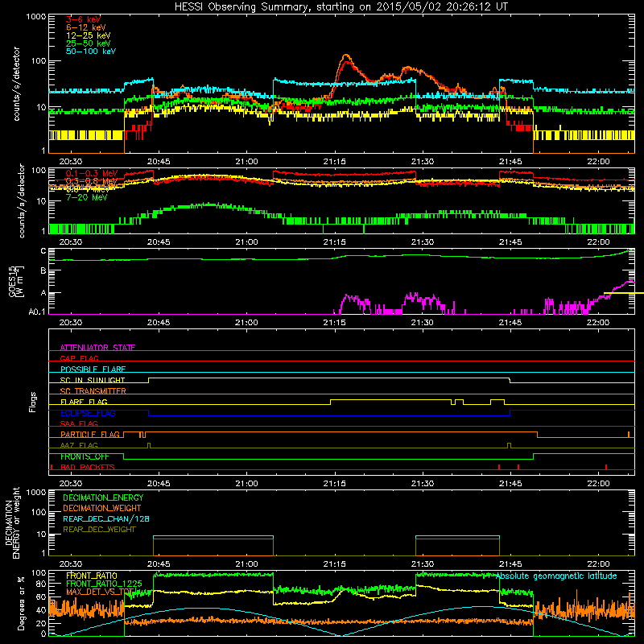The height and width of the screenshot is (644, 644).
Task: Select the 12-25 keV legend label
Action: 89,35
